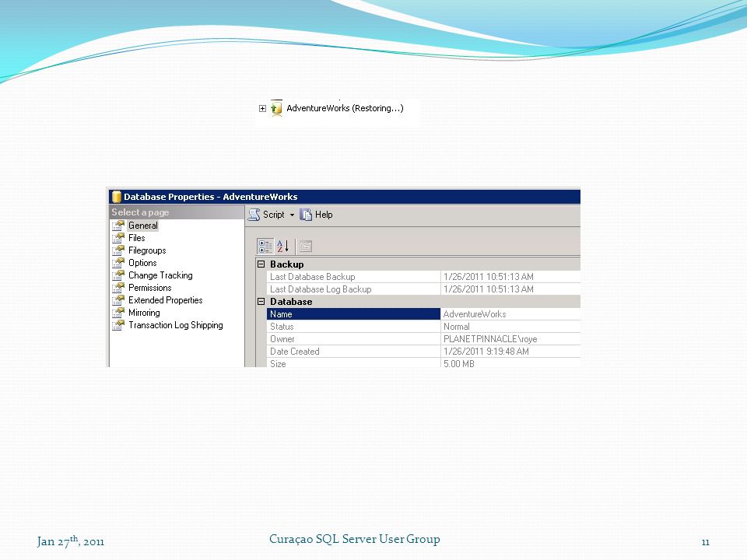Viewport: 747px width, 560px height.
Task: Expand the AdventureWorks (Restoring...) tree node
Action: click(x=262, y=109)
